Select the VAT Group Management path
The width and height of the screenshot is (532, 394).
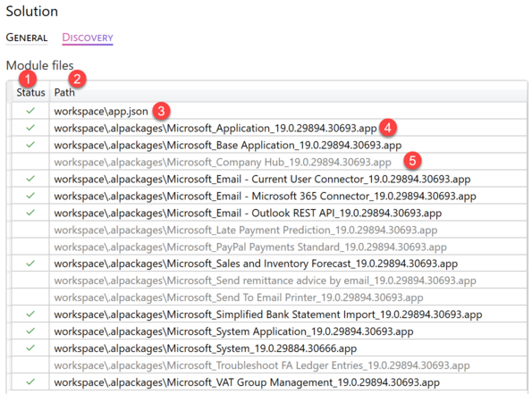coord(247,382)
